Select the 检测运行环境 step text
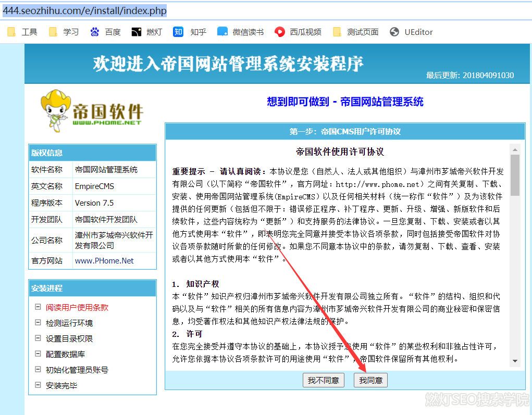 [x=69, y=323]
